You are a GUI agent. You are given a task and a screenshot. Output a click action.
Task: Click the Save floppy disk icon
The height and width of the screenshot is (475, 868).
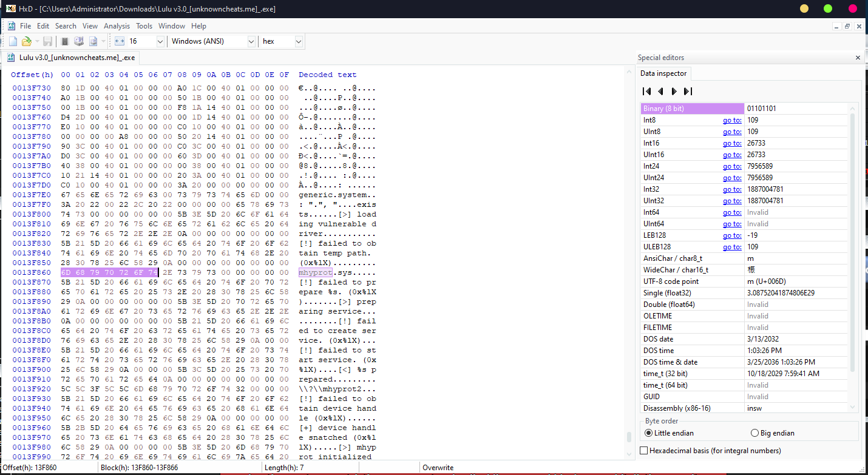click(47, 41)
